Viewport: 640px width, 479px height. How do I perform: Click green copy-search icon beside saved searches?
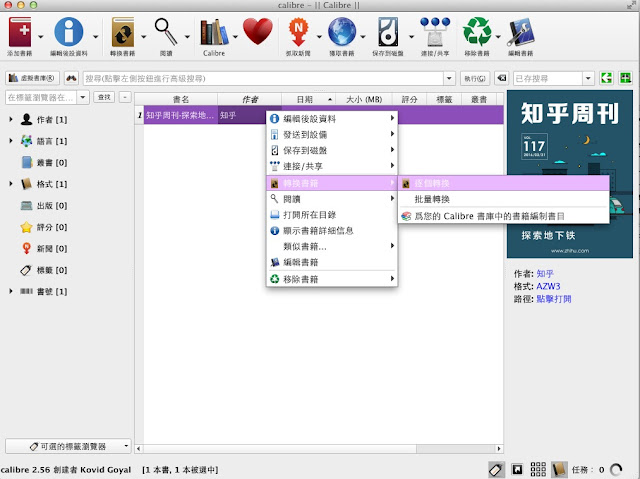(x=607, y=78)
